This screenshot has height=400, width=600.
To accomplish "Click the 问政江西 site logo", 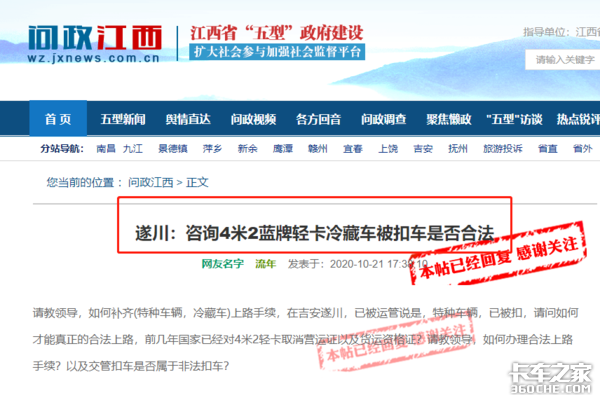I will [x=95, y=44].
